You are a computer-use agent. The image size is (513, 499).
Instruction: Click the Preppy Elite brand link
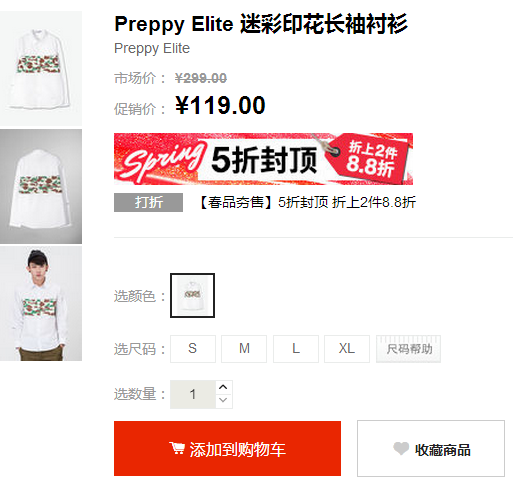point(152,48)
